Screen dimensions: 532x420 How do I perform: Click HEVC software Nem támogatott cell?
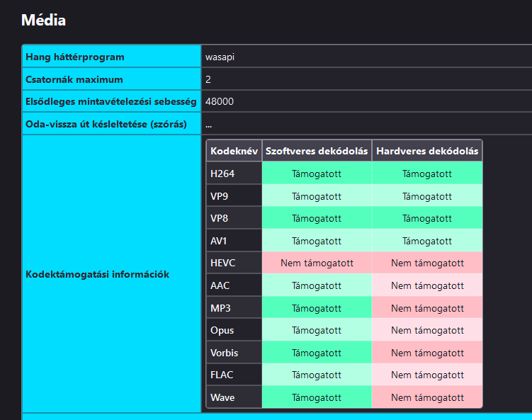point(317,263)
